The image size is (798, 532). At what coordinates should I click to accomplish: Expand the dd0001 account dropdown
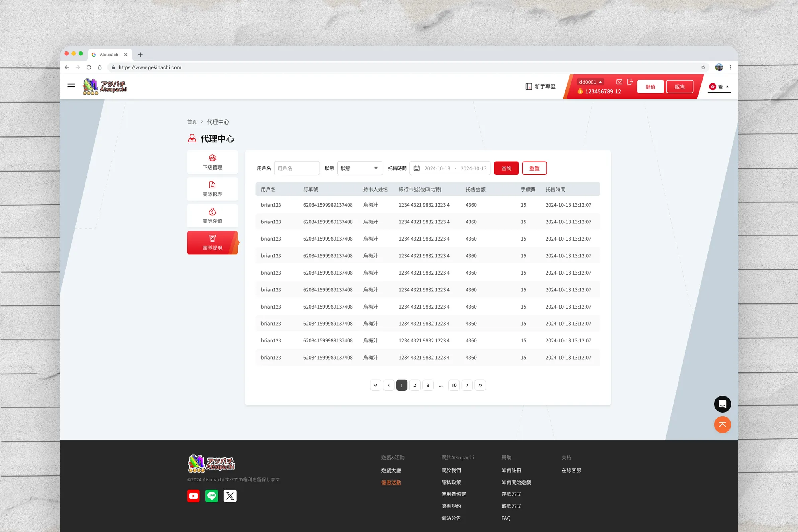point(591,82)
